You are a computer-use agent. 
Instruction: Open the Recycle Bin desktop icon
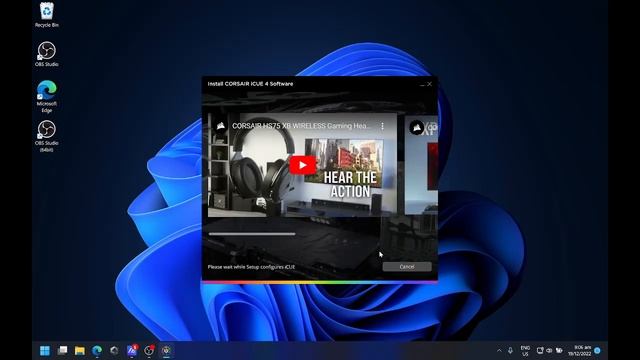(x=47, y=15)
